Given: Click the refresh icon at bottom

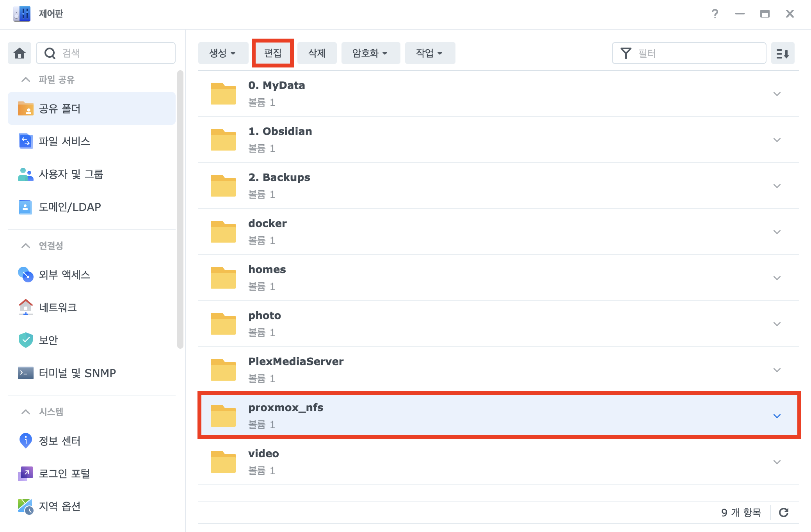Looking at the screenshot, I should 784,512.
